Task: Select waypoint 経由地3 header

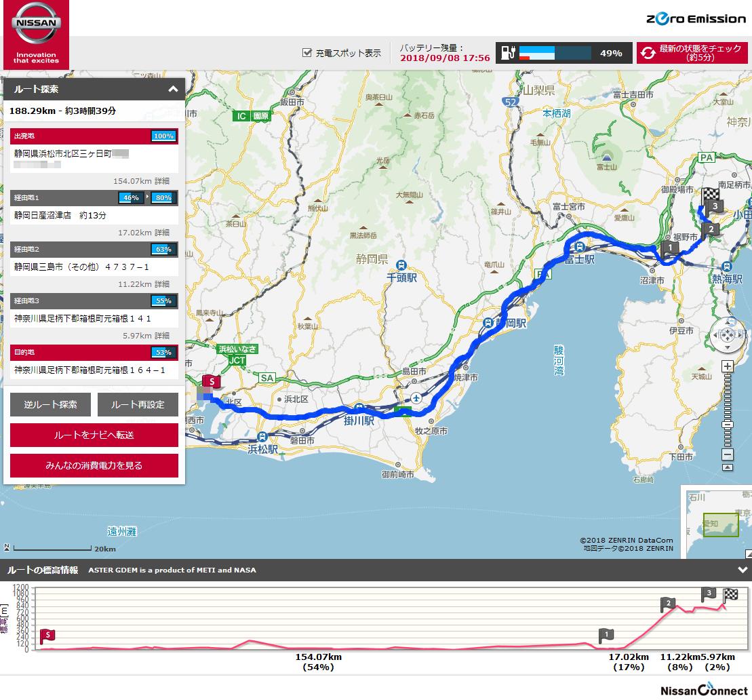Action: coord(94,300)
